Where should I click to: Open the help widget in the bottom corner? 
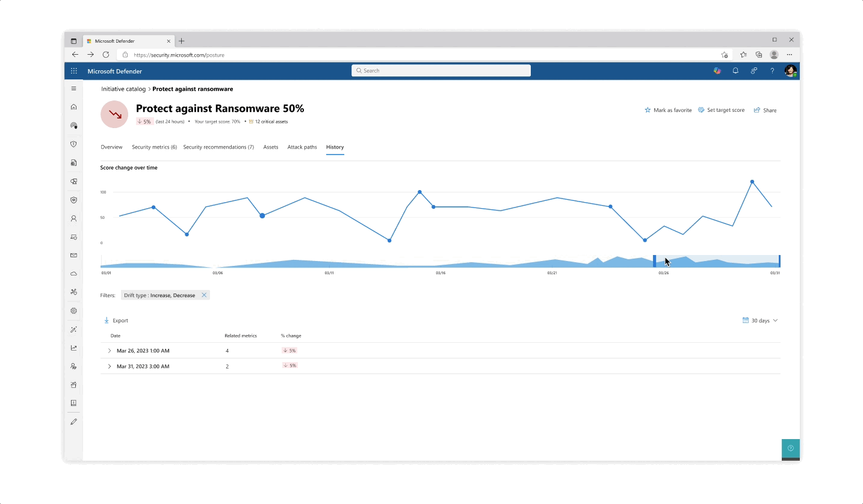(x=791, y=448)
